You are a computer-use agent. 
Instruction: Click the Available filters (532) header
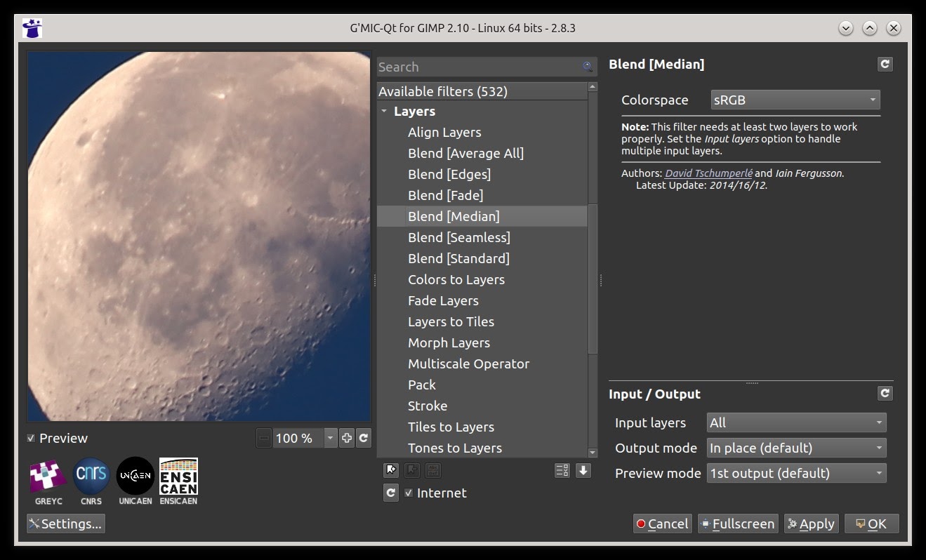(x=482, y=91)
